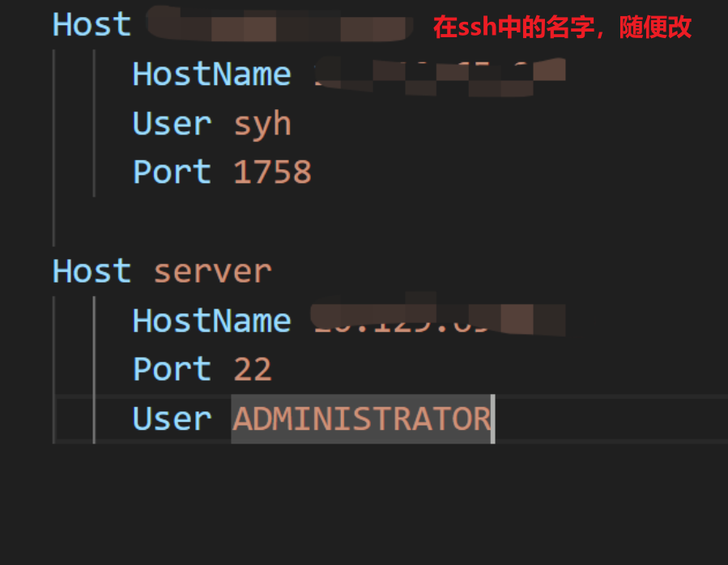Click the first HostName keyword
The width and height of the screenshot is (728, 565).
tap(211, 74)
